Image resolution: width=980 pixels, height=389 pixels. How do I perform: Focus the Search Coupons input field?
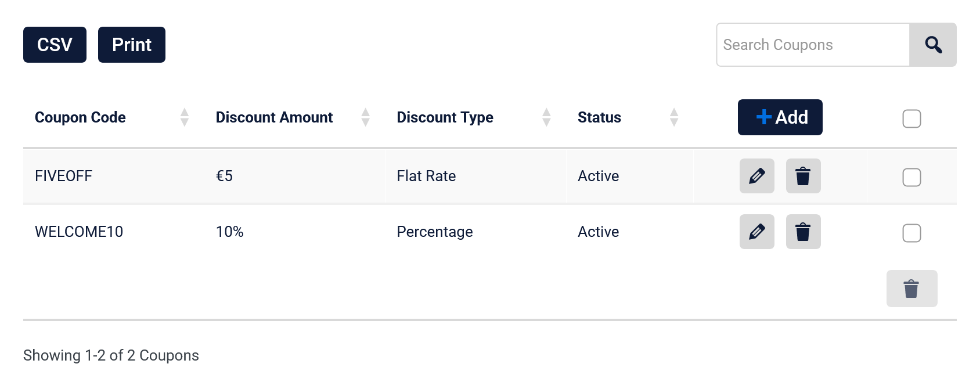[813, 45]
